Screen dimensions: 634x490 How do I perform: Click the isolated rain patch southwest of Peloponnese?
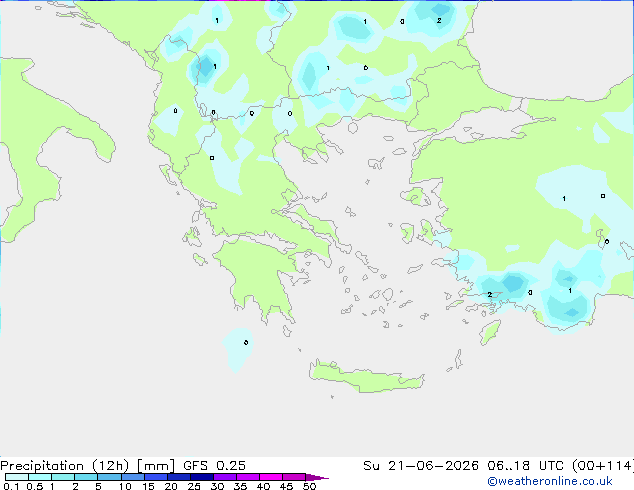pyautogui.click(x=239, y=348)
